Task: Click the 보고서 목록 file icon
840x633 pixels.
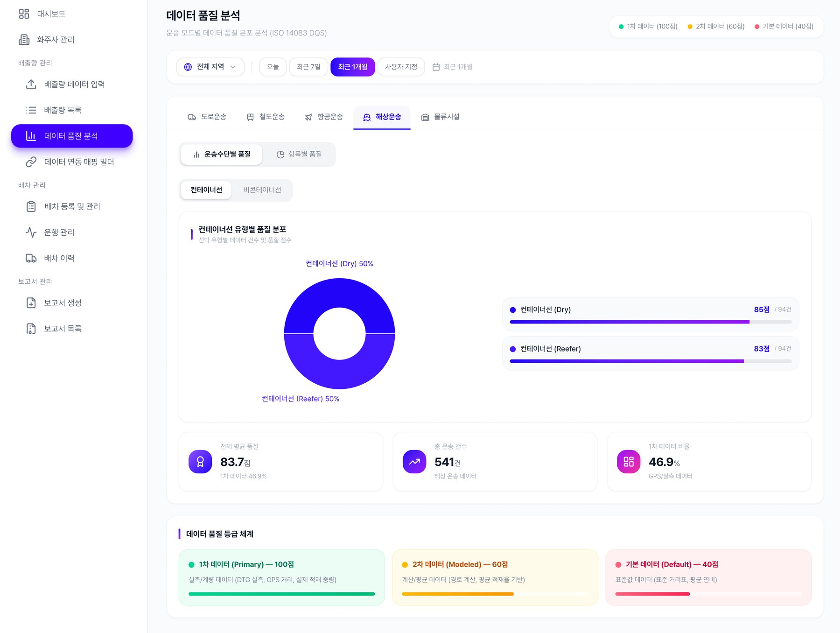Action: (31, 329)
